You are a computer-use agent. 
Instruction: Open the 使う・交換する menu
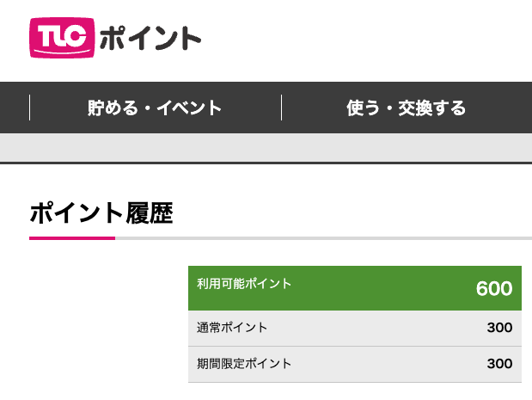407,108
